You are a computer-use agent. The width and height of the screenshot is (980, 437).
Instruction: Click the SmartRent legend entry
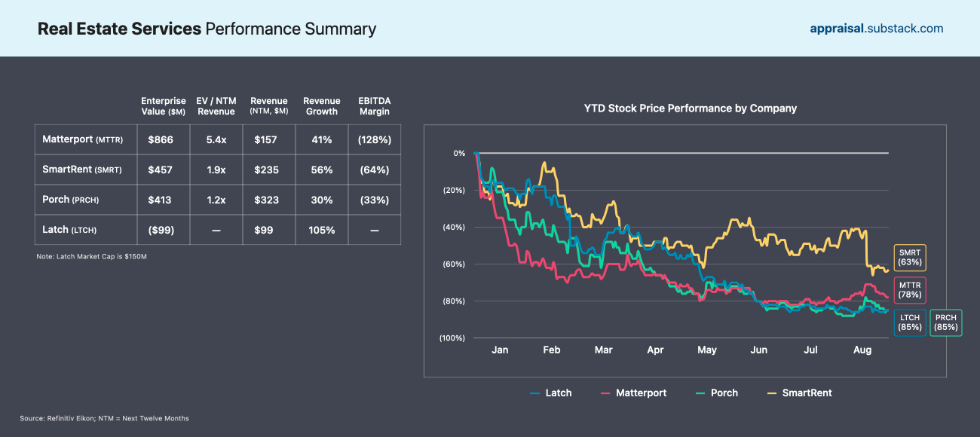pos(799,393)
